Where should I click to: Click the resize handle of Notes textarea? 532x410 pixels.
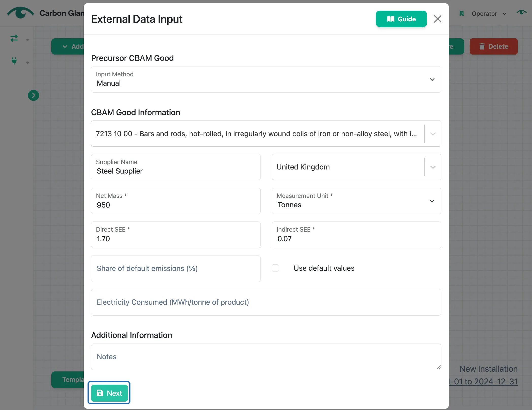[x=439, y=367]
